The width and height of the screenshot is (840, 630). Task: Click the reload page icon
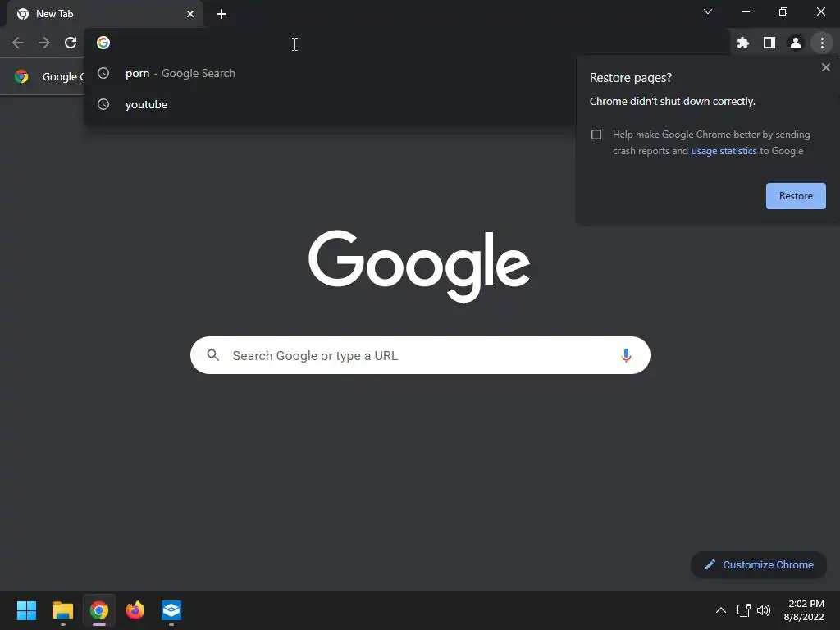coord(71,43)
